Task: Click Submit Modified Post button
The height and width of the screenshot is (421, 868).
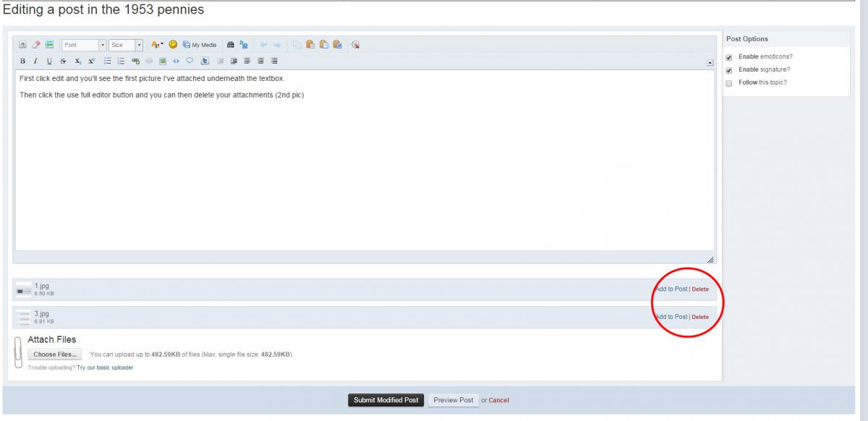Action: [386, 400]
